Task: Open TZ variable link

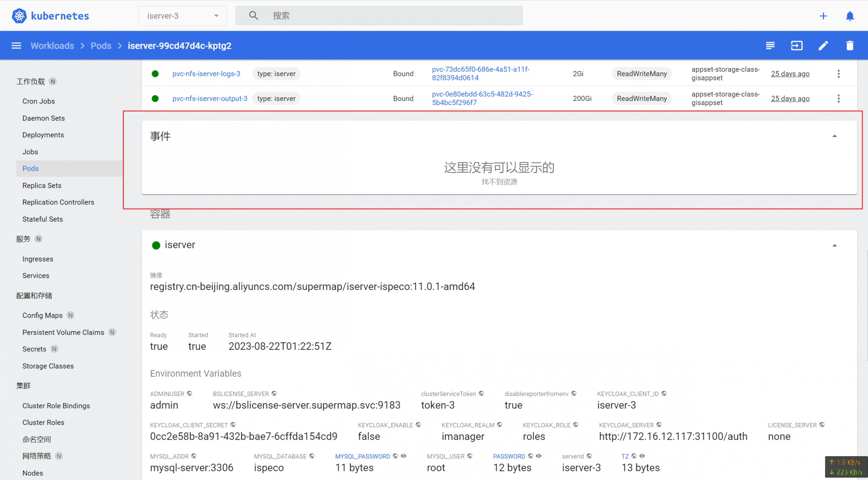Action: click(x=625, y=456)
